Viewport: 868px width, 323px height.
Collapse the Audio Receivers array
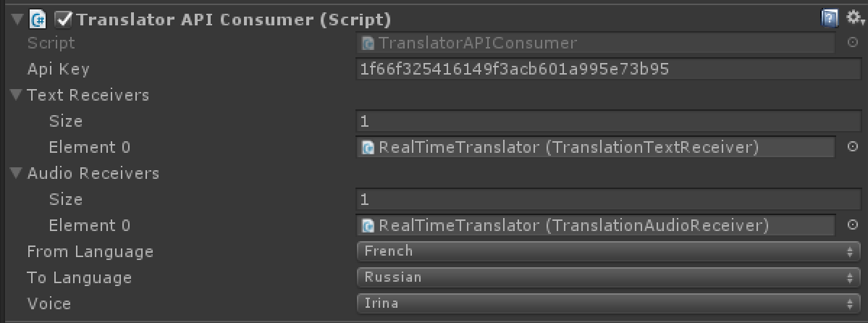[x=15, y=173]
